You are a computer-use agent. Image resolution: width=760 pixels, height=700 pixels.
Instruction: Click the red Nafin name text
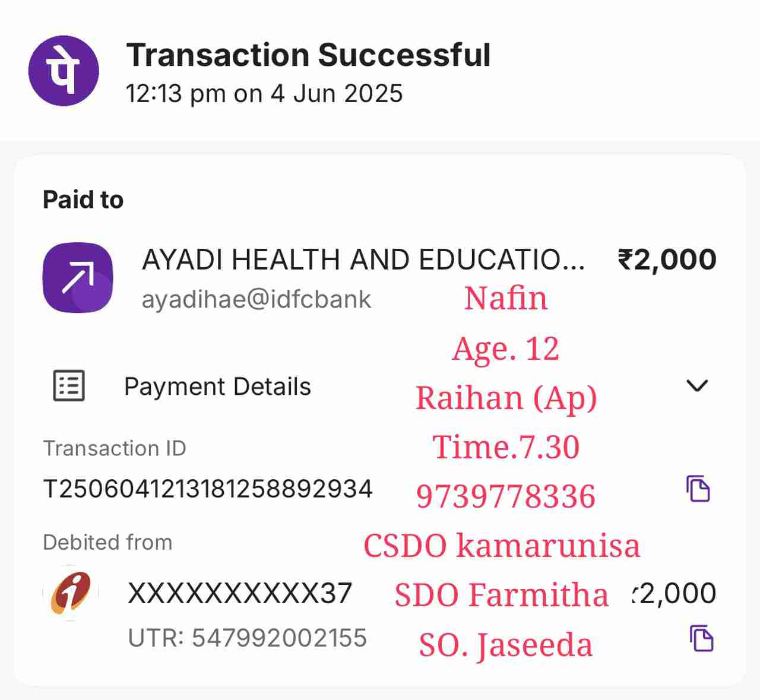(505, 298)
